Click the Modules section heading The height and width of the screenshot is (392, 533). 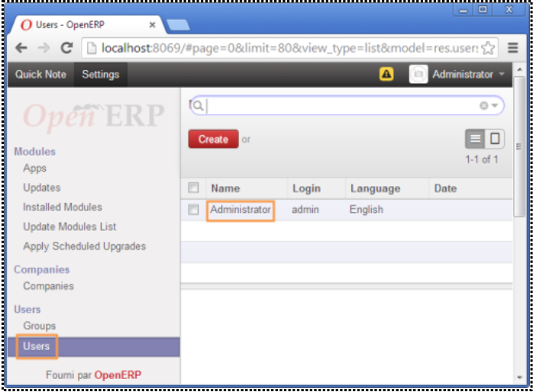(x=34, y=152)
